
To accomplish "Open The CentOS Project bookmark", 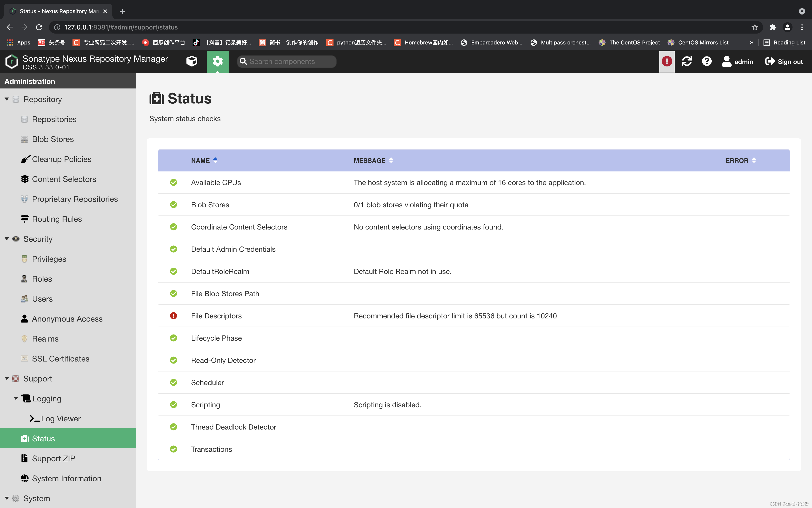I will point(629,42).
